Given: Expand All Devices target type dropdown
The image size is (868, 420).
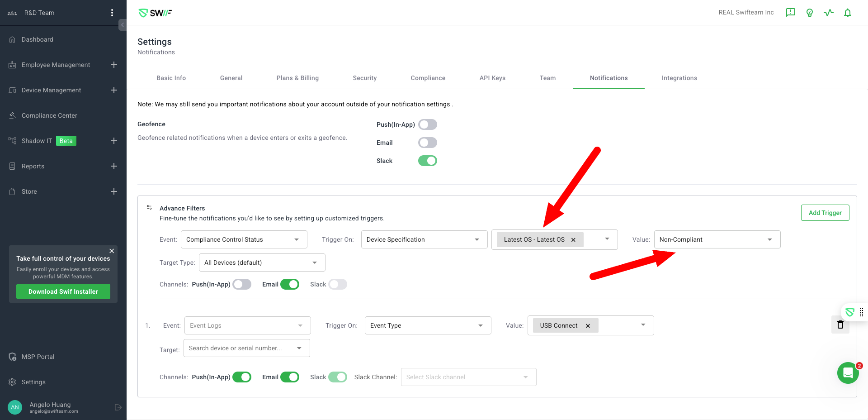Looking at the screenshot, I should 262,262.
